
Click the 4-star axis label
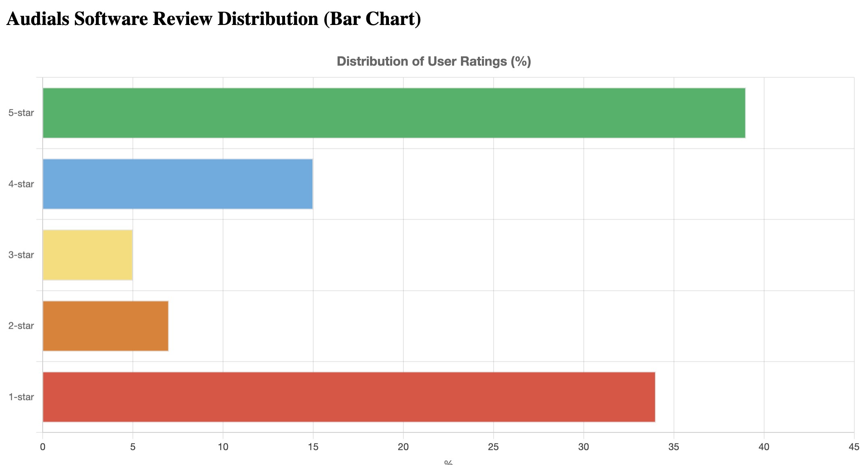point(21,184)
